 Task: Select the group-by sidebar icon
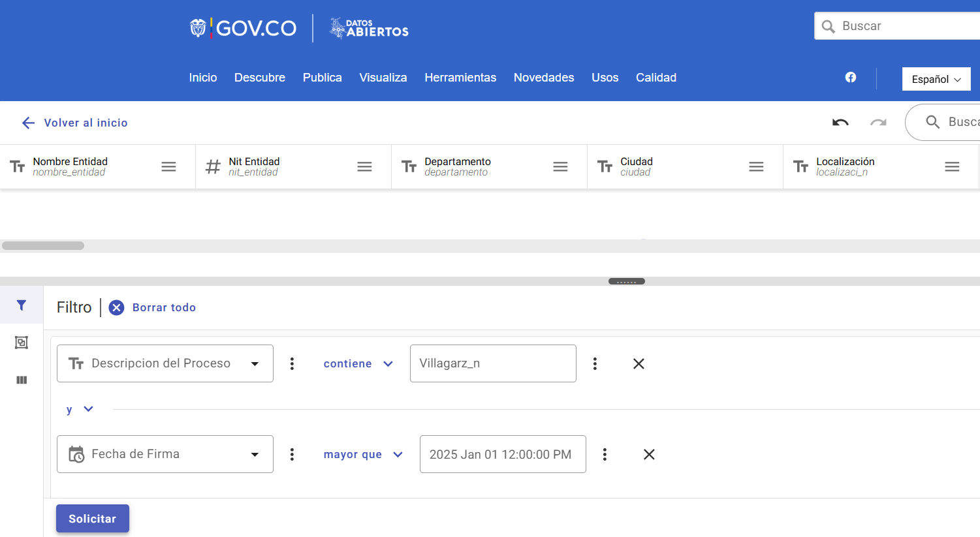(x=22, y=343)
